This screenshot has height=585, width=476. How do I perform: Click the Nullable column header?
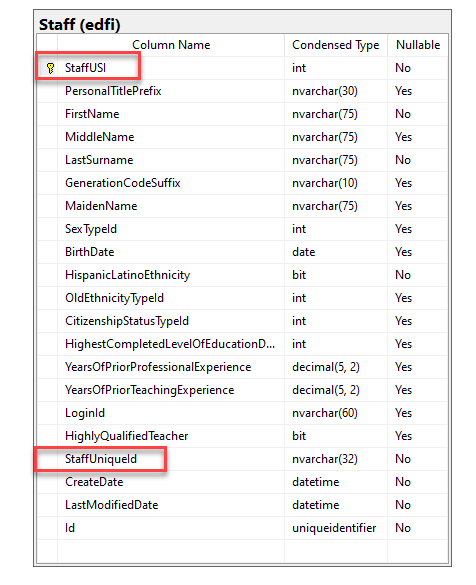click(x=418, y=45)
